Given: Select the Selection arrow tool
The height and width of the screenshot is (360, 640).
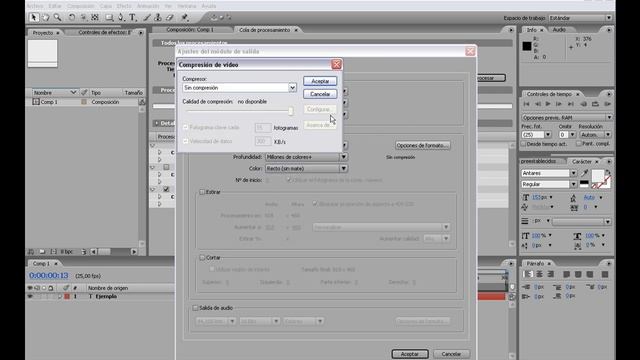Looking at the screenshot, I should pos(34,17).
